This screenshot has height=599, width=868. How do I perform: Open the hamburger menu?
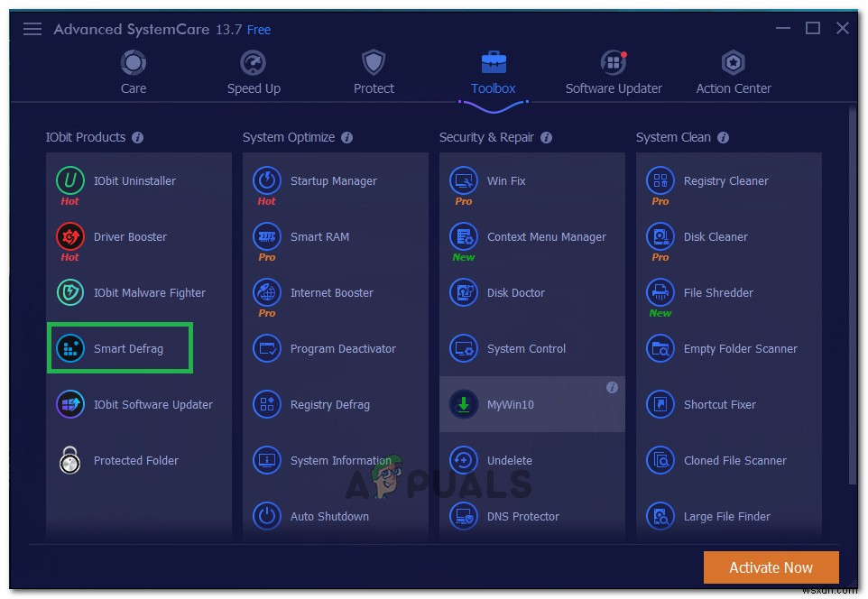click(x=32, y=28)
